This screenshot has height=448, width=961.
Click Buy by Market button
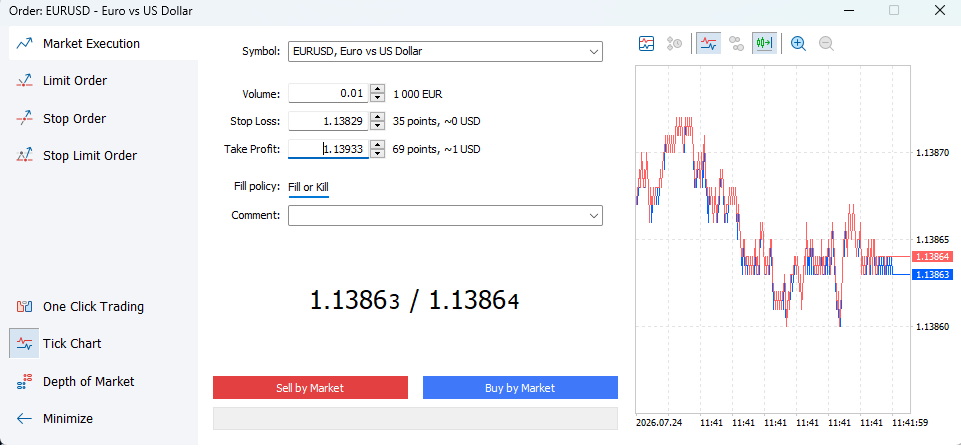520,387
